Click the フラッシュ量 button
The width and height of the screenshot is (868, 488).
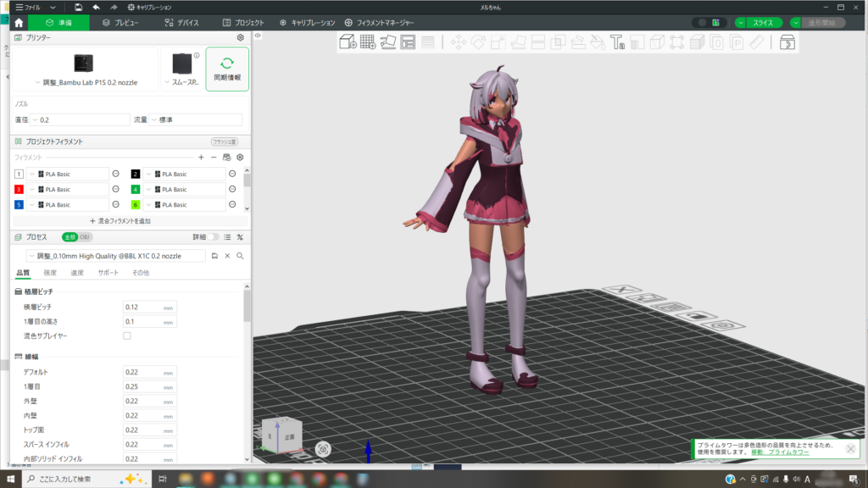click(224, 142)
